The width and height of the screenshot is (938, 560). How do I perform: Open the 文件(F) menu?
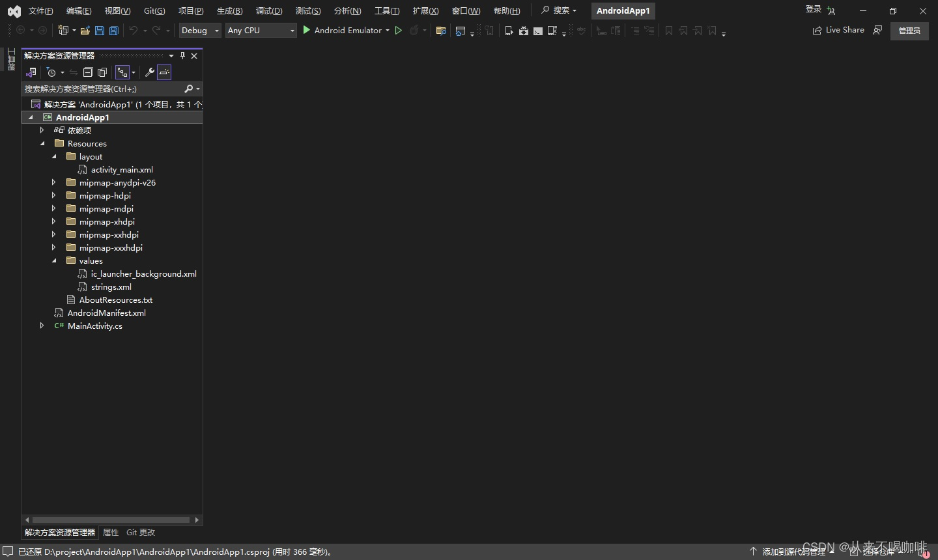point(40,11)
